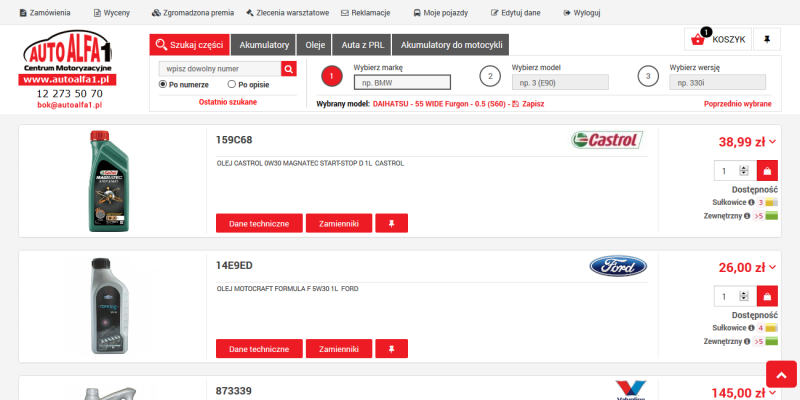Open the 'Wybierz markę' brand dropdown
Image resolution: width=800 pixels, height=400 pixels.
(x=402, y=83)
